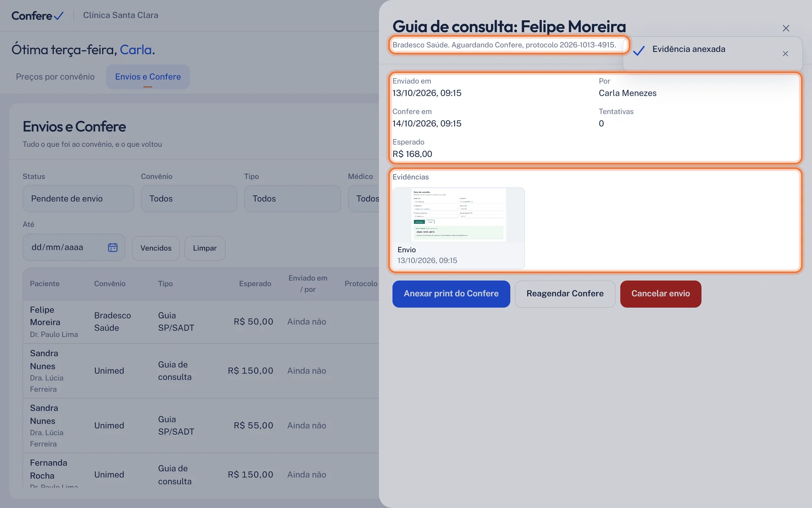
Task: Open the Status dropdown showing Pendente de envio
Action: click(78, 199)
